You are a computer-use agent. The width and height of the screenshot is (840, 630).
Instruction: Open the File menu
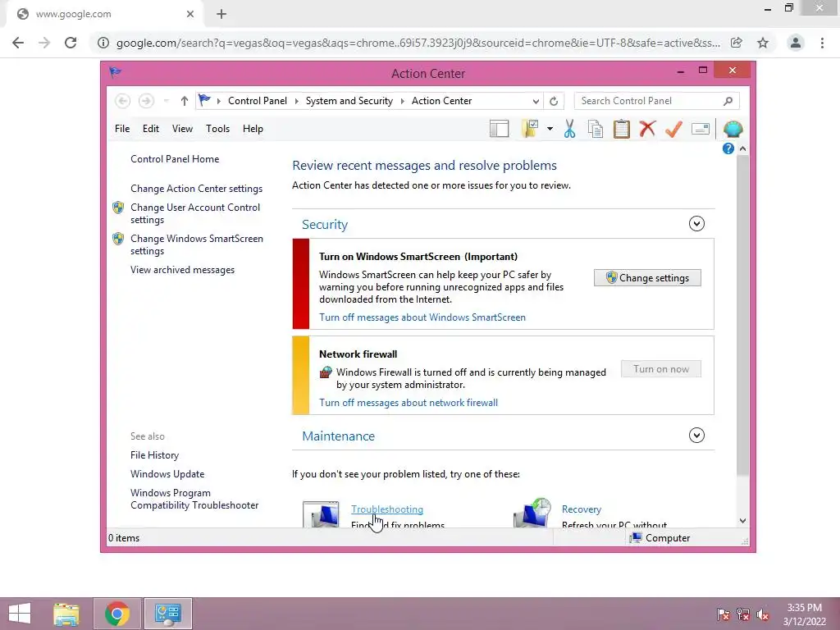[x=122, y=129]
